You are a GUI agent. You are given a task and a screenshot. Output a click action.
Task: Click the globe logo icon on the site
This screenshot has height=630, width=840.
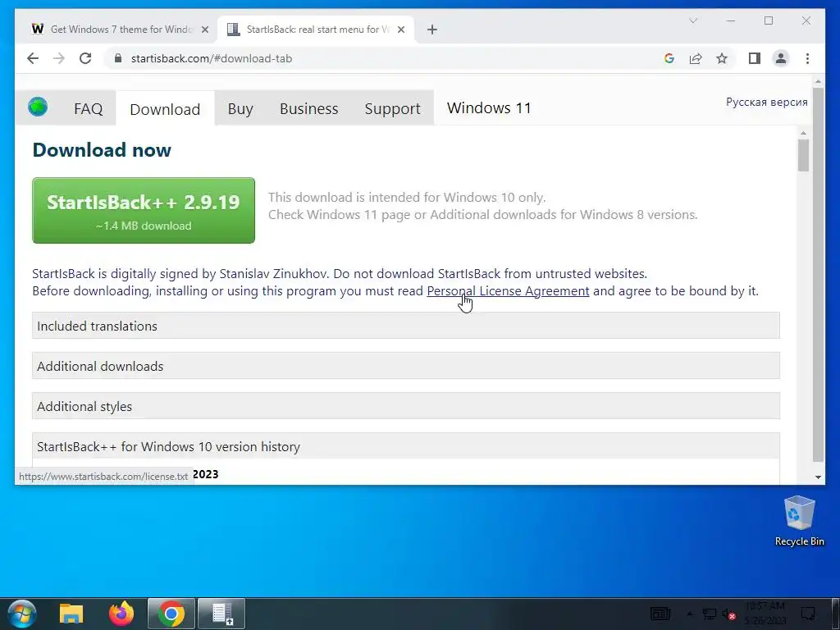click(x=38, y=107)
